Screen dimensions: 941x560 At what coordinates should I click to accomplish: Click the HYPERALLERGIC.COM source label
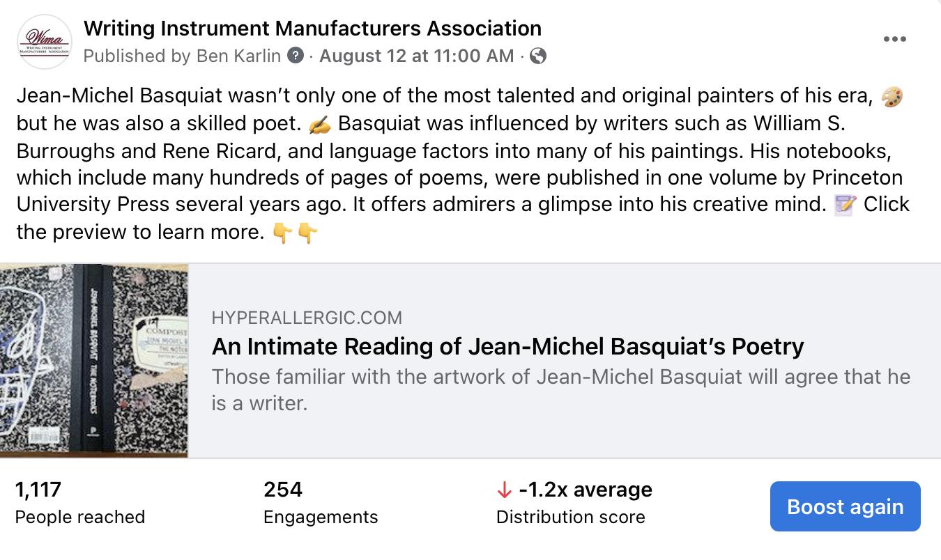click(307, 318)
